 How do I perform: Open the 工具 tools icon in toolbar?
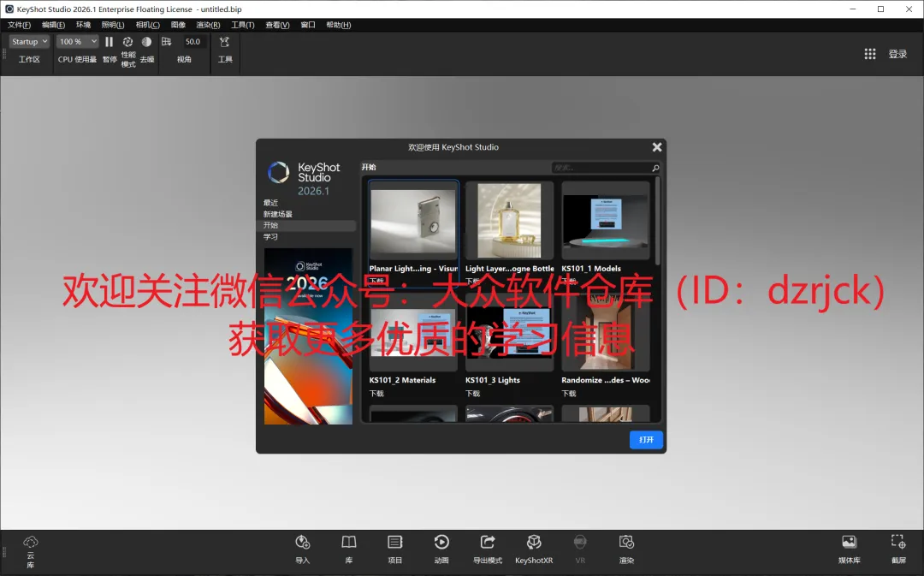pyautogui.click(x=224, y=43)
